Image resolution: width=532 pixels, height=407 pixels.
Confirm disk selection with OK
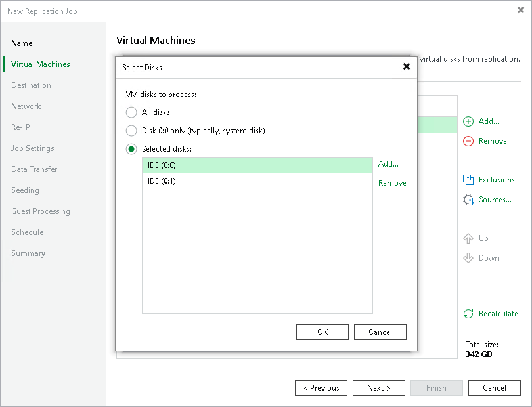(322, 332)
